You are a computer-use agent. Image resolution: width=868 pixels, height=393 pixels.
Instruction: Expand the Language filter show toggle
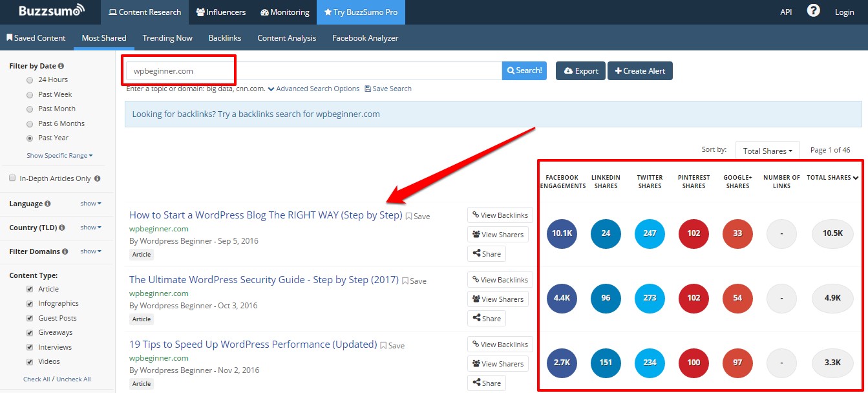click(x=91, y=204)
